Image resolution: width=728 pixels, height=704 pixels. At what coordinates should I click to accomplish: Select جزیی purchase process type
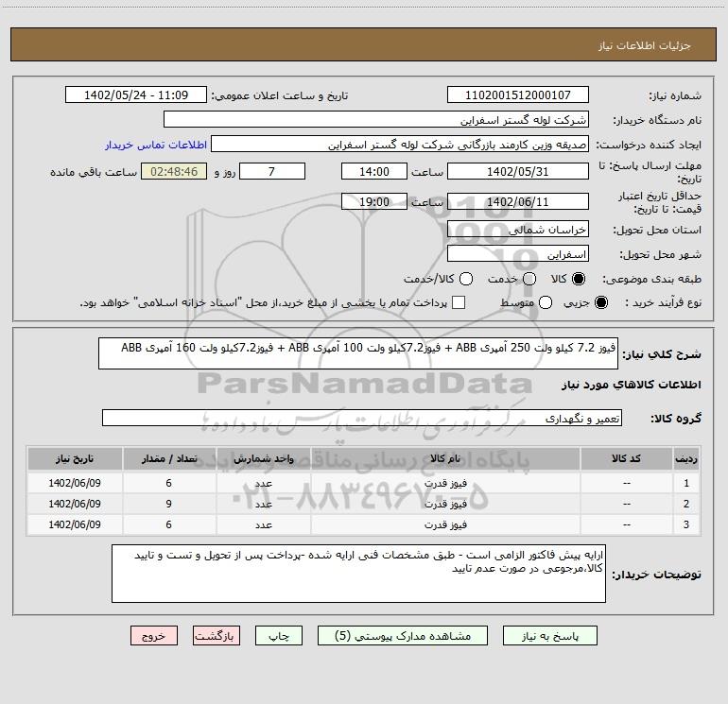pos(602,302)
